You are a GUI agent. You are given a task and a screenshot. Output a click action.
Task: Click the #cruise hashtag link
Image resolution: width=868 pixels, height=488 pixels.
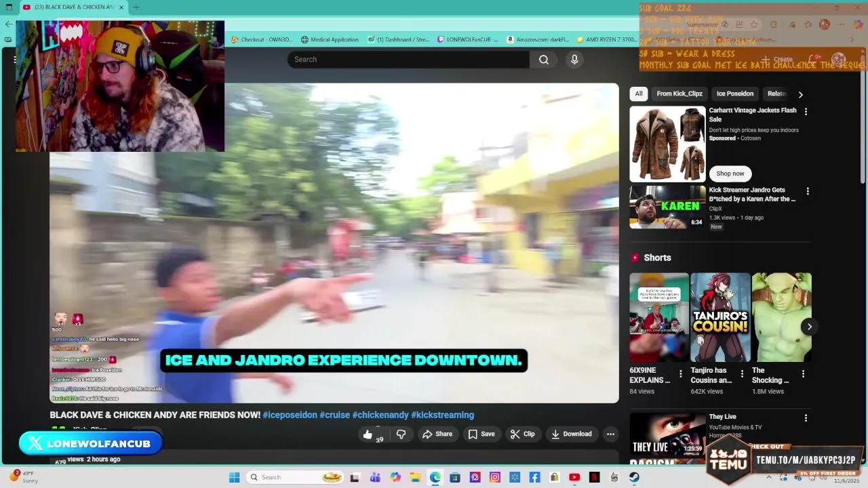pos(334,415)
